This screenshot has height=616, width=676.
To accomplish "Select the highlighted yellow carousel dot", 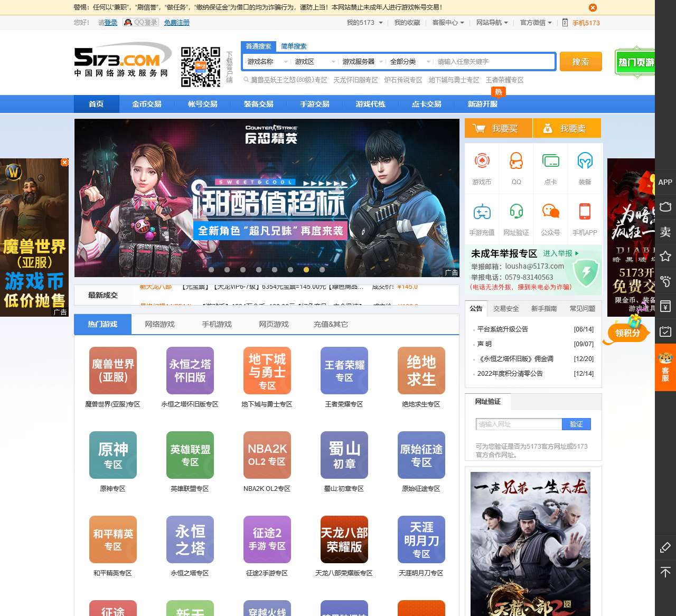I will tap(306, 269).
